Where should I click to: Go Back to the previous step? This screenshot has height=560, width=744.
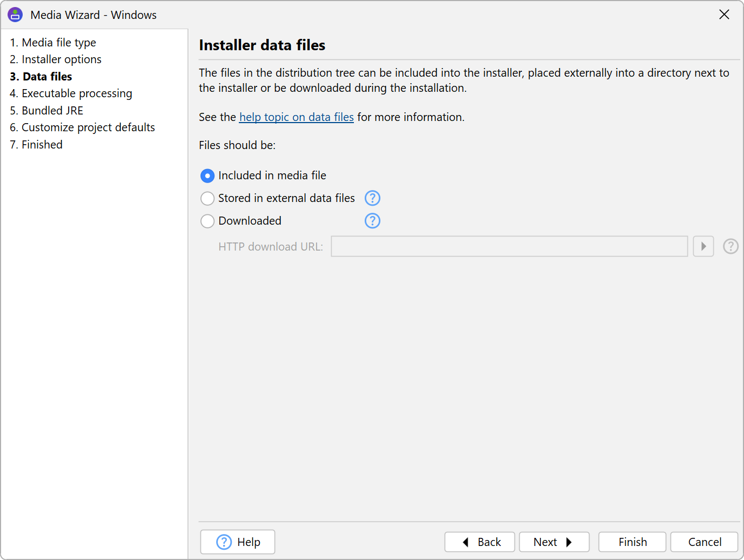pyautogui.click(x=479, y=542)
